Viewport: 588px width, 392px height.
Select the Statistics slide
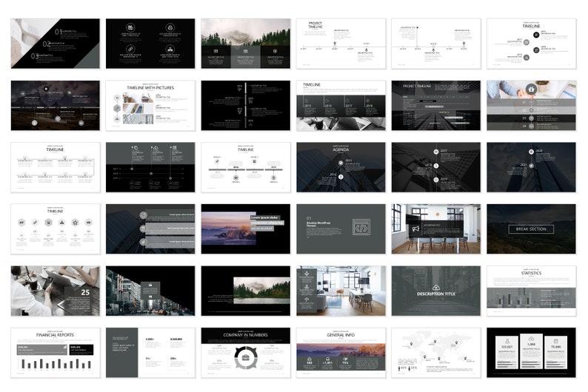532,291
